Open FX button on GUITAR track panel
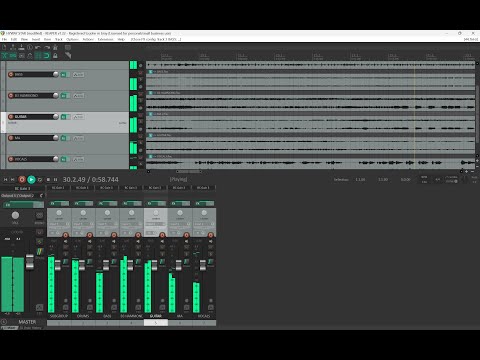 click(63, 117)
